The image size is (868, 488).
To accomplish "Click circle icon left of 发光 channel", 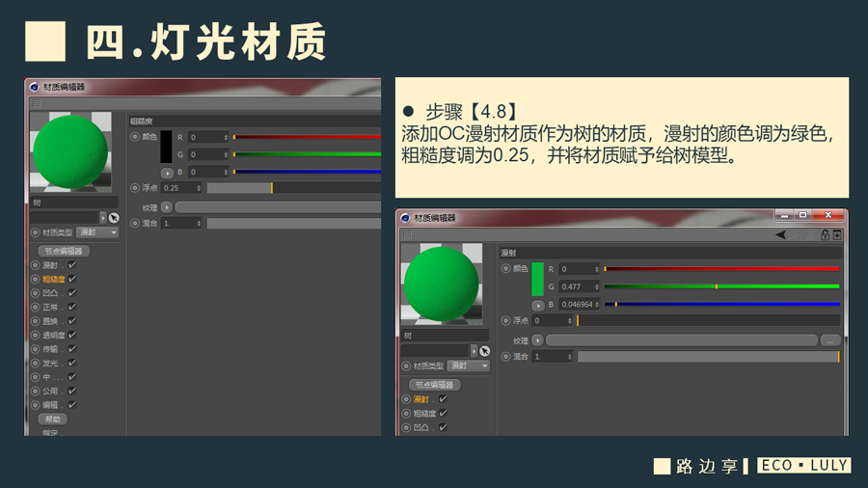I will (x=36, y=363).
